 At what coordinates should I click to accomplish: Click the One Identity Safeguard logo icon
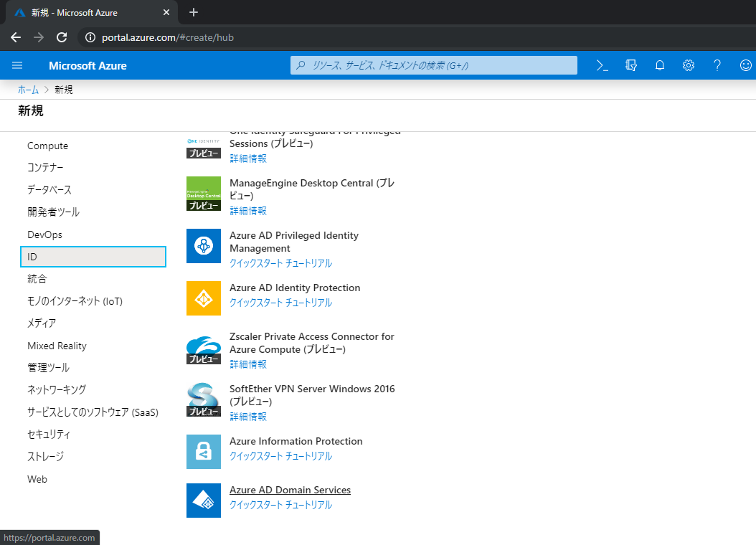tap(204, 148)
